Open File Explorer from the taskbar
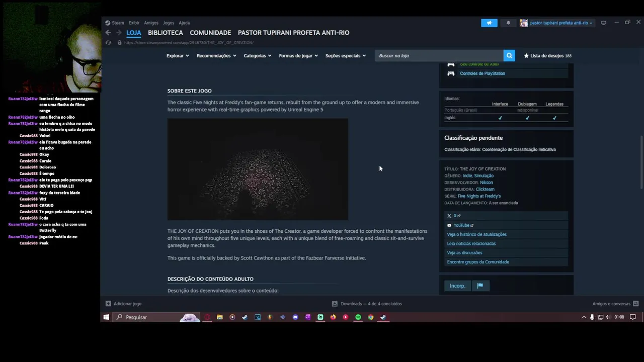 coord(220,317)
